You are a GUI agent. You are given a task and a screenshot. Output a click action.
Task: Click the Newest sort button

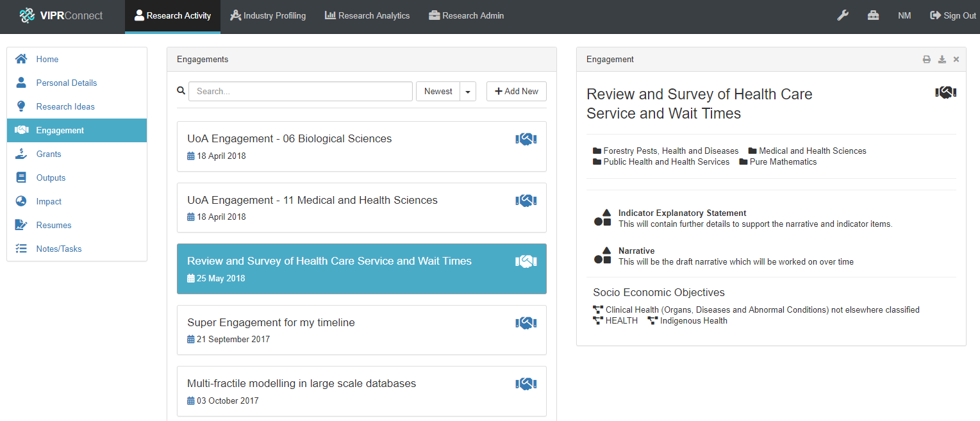(x=438, y=91)
